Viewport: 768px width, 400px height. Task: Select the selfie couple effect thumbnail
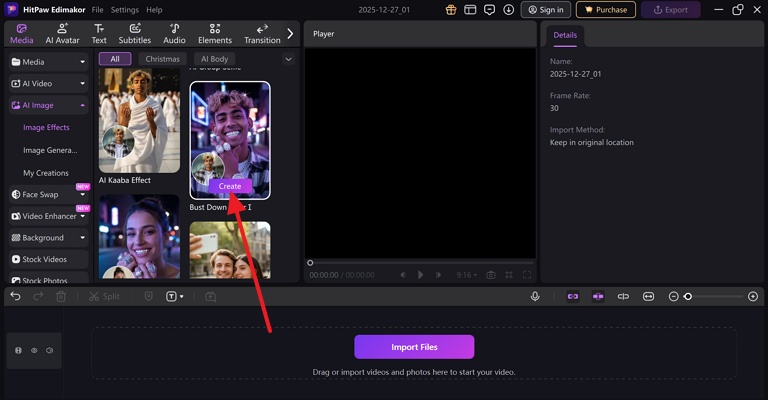click(230, 250)
